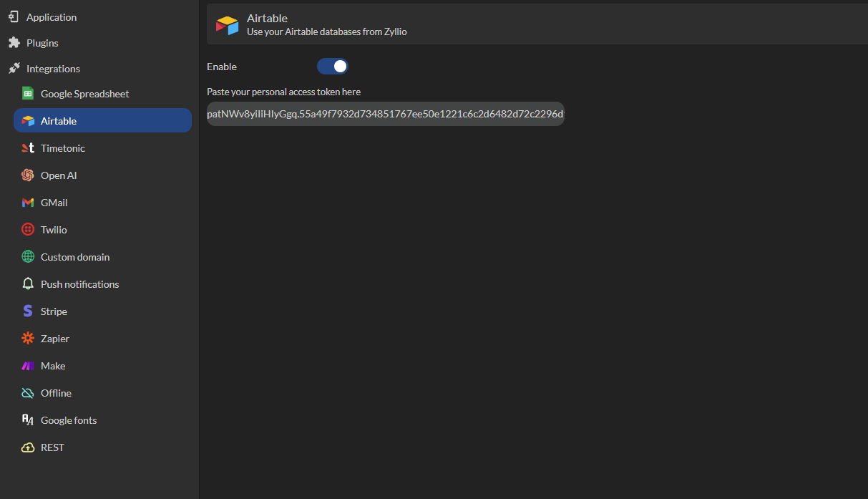Click the Google Spreadsheet icon in sidebar
868x499 pixels.
tap(28, 94)
